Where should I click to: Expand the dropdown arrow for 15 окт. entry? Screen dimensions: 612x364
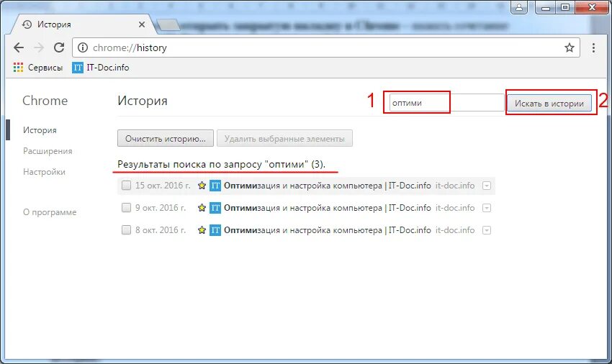pyautogui.click(x=486, y=186)
